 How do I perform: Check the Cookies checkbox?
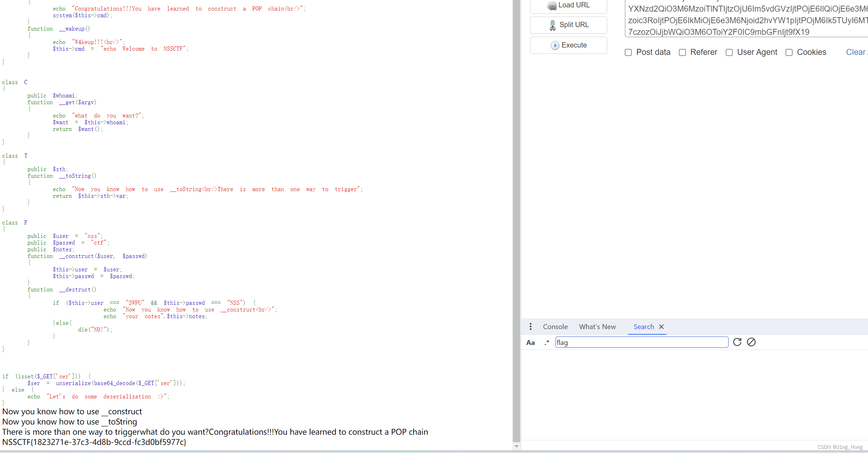pos(789,52)
